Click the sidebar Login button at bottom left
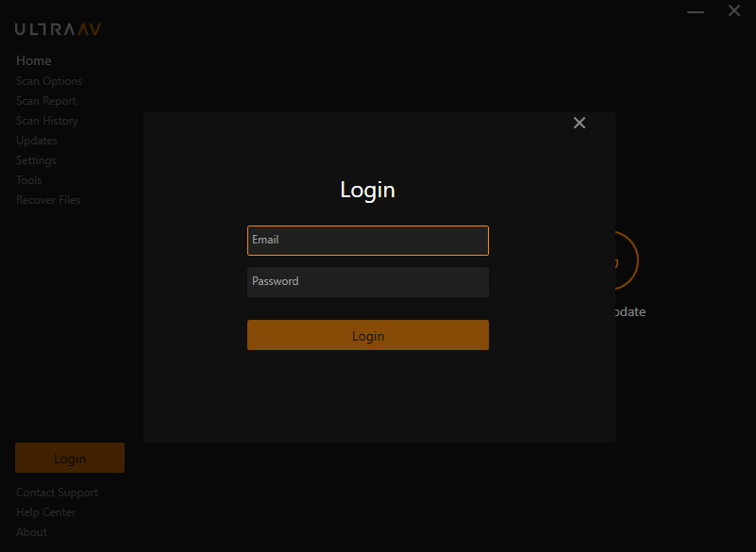The height and width of the screenshot is (552, 756). [70, 459]
